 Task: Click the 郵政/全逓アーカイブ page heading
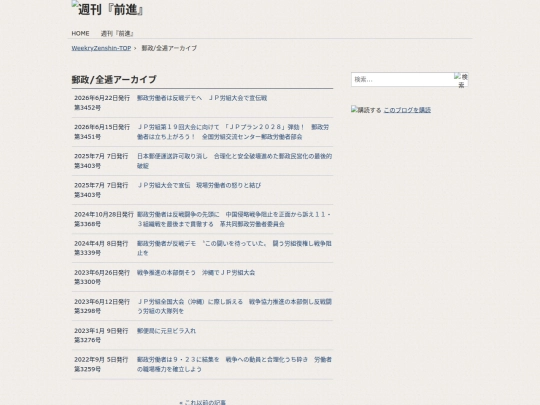click(x=114, y=80)
